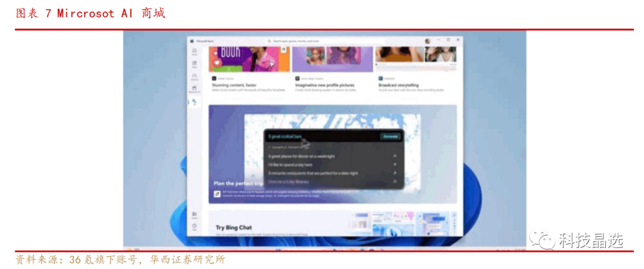This screenshot has height=269, width=644.
Task: Click arrow icon beside romantic restaurants prompt
Action: (394, 173)
